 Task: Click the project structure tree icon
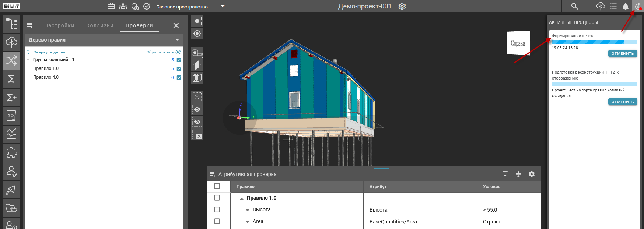(x=11, y=24)
